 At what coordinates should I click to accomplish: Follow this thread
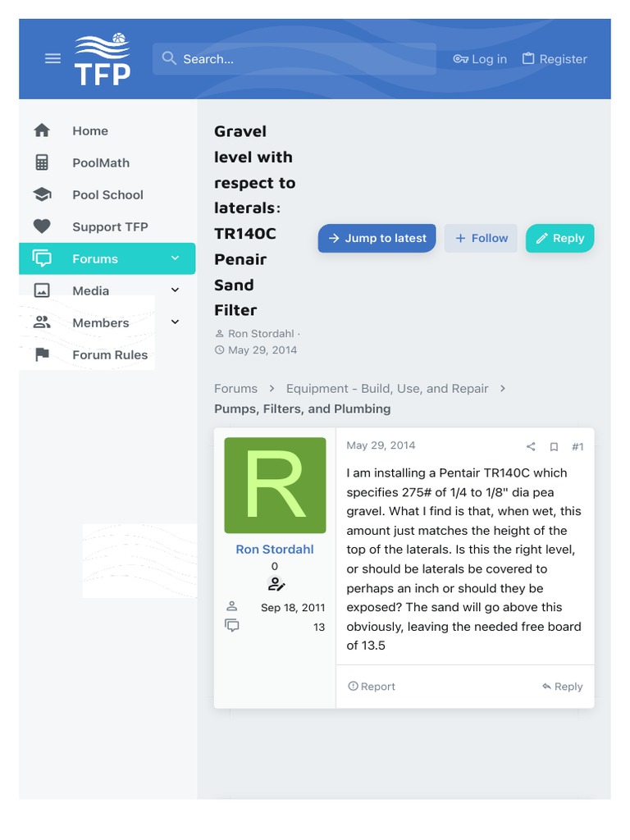point(481,239)
